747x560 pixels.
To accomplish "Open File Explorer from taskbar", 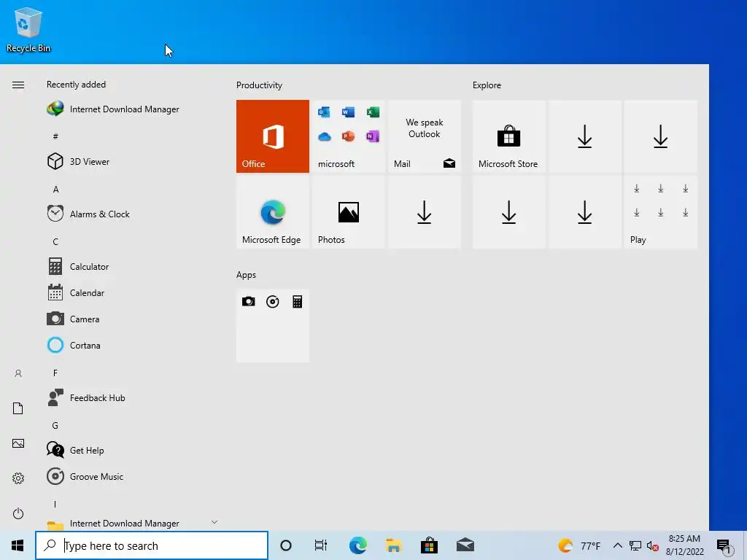I will 393,545.
